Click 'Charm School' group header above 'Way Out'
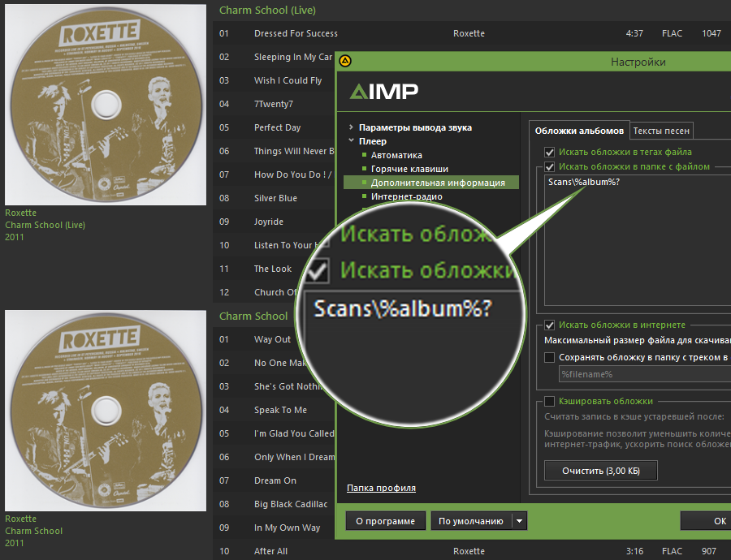The width and height of the screenshot is (731, 560). pyautogui.click(x=253, y=316)
